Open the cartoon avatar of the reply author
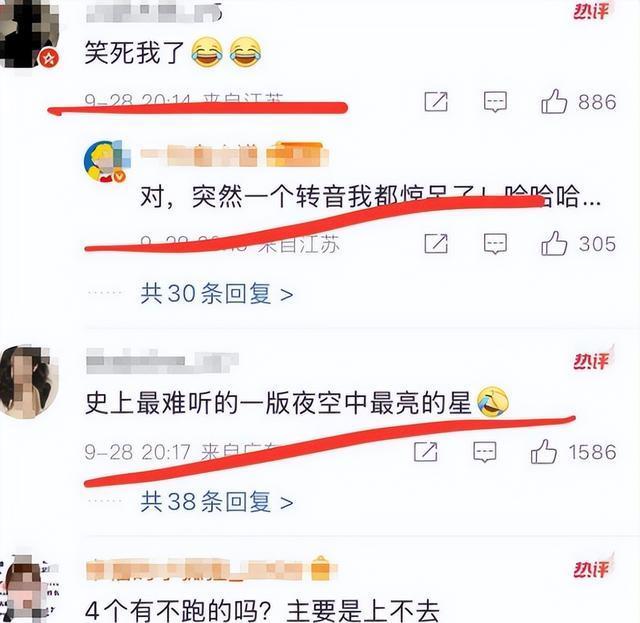 pyautogui.click(x=107, y=161)
